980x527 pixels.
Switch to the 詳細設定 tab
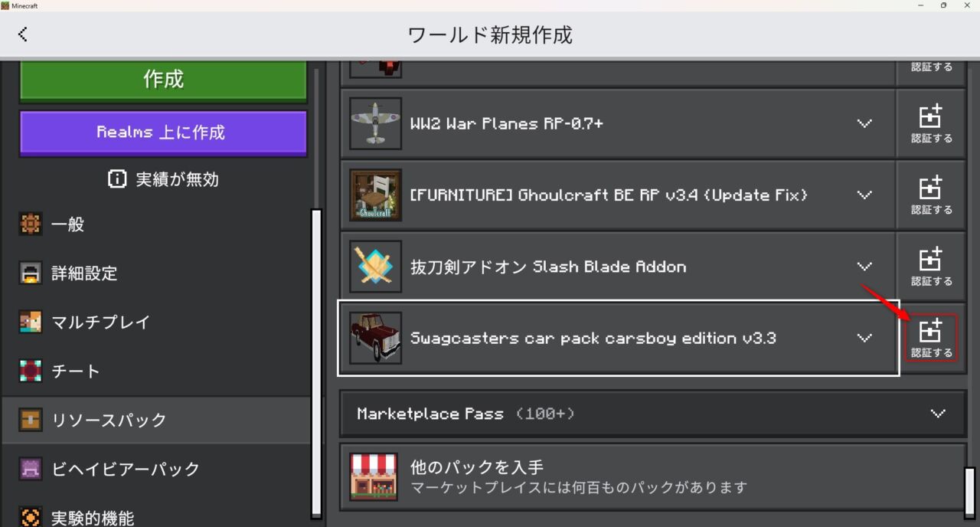click(x=30, y=273)
